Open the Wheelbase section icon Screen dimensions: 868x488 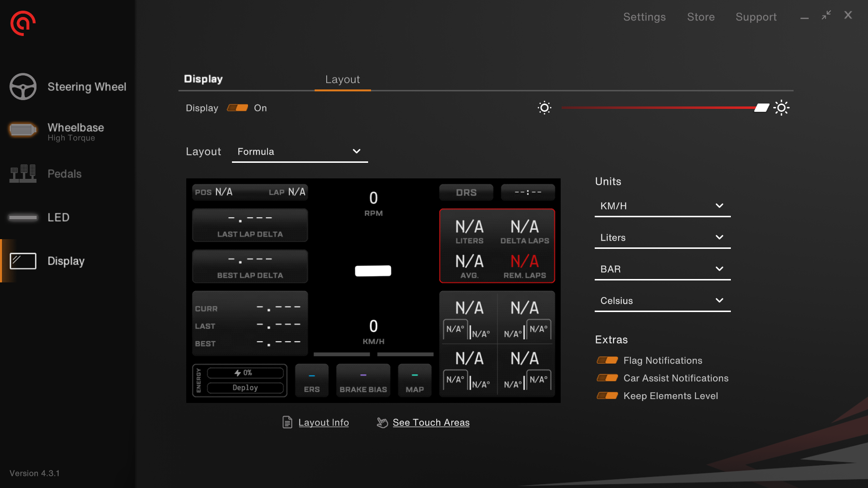tap(22, 130)
